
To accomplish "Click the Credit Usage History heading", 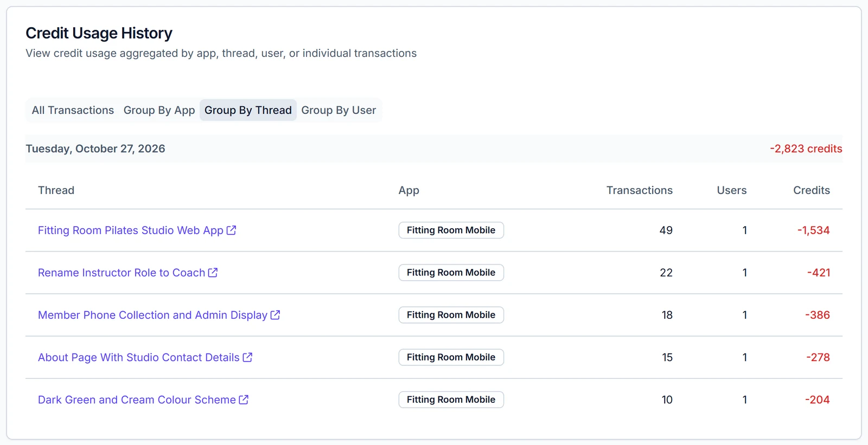I will tap(99, 33).
